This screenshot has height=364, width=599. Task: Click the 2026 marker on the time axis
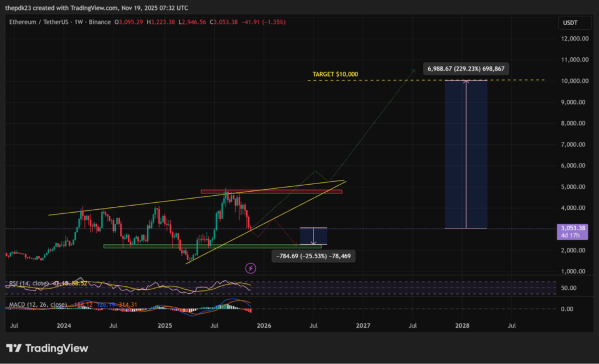[264, 324]
